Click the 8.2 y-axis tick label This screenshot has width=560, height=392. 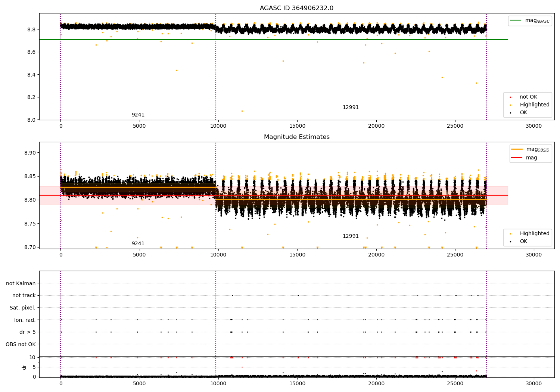[31, 97]
